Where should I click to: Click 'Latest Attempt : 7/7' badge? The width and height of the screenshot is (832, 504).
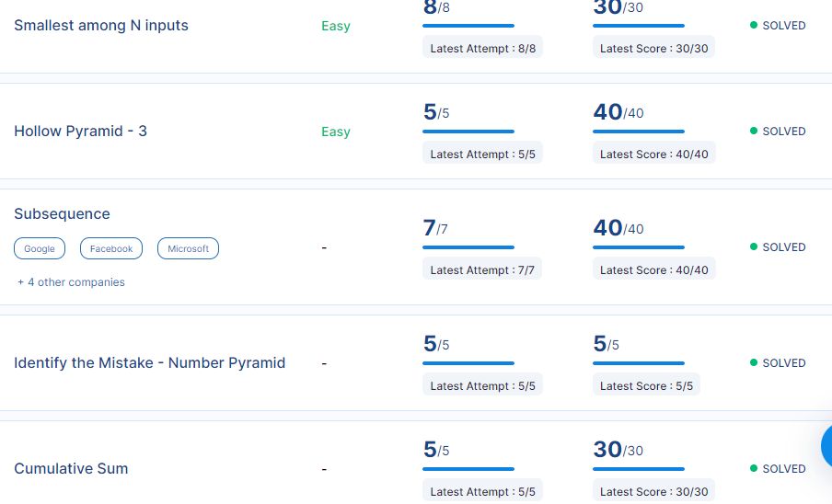482,269
